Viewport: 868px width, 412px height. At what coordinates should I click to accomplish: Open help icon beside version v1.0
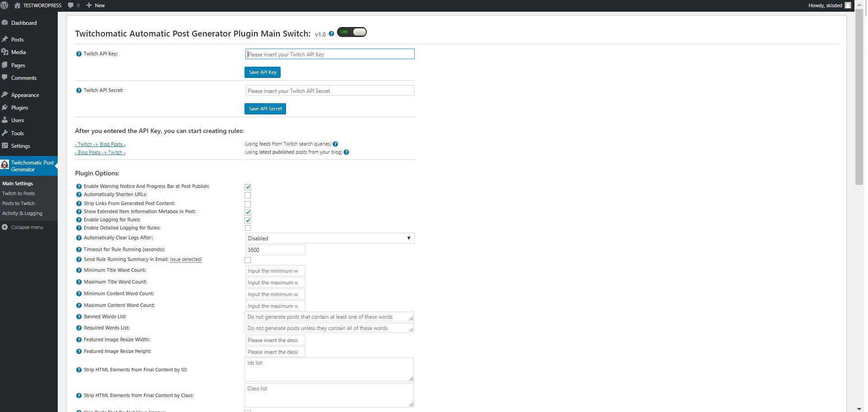(x=332, y=34)
